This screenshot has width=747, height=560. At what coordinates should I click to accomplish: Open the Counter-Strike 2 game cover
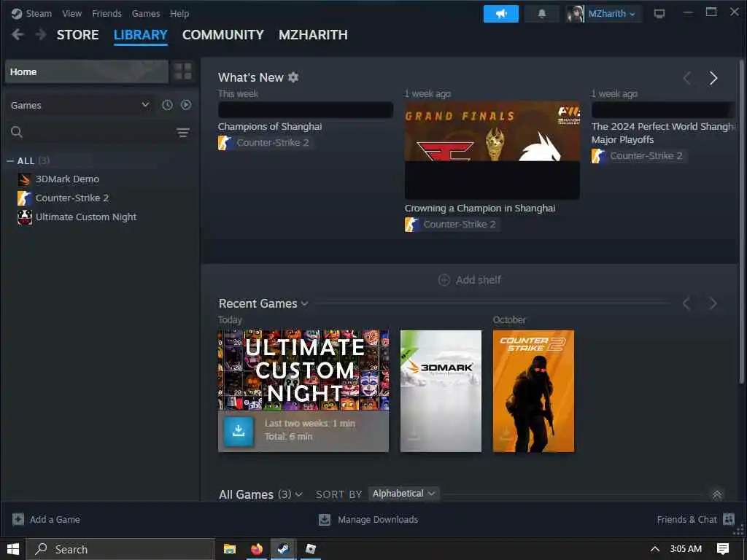pos(533,391)
